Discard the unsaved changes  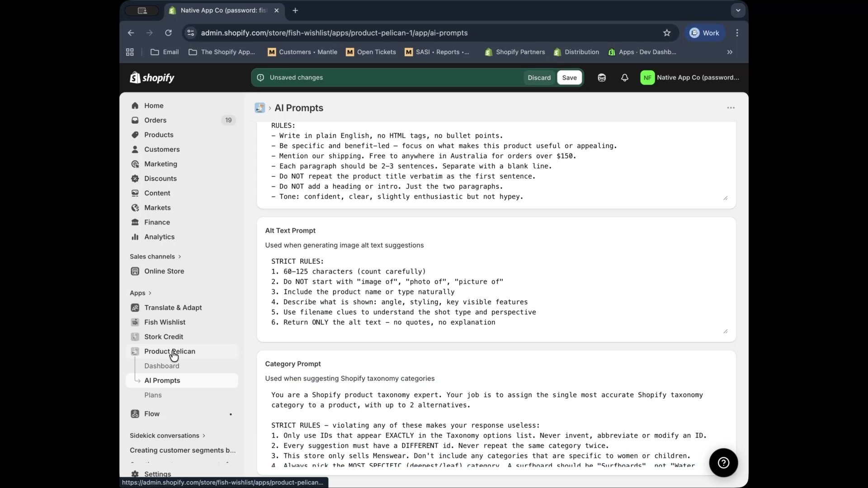[x=539, y=77]
